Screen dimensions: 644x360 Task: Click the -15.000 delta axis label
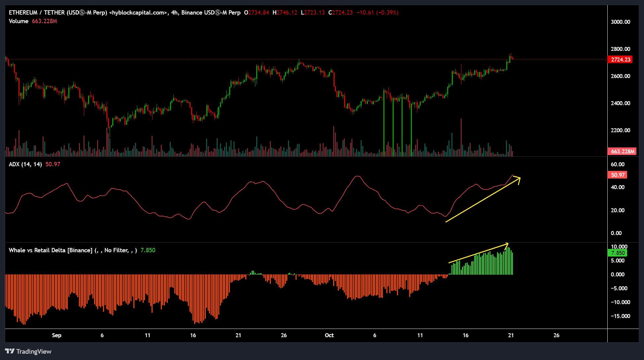[620, 316]
